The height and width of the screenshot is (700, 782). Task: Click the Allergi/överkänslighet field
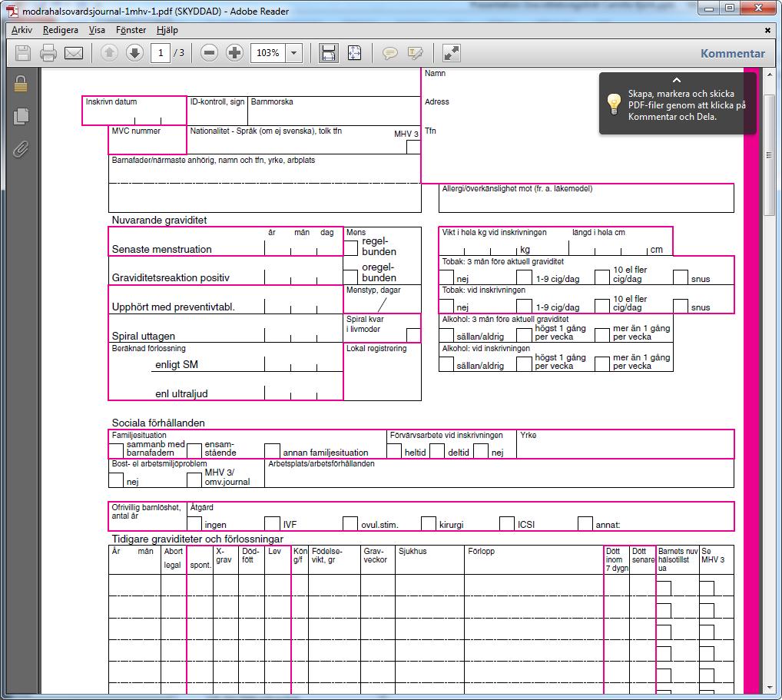point(586,198)
